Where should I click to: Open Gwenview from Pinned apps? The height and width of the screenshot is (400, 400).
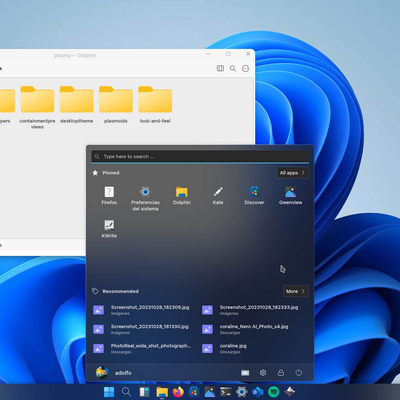coord(291,195)
